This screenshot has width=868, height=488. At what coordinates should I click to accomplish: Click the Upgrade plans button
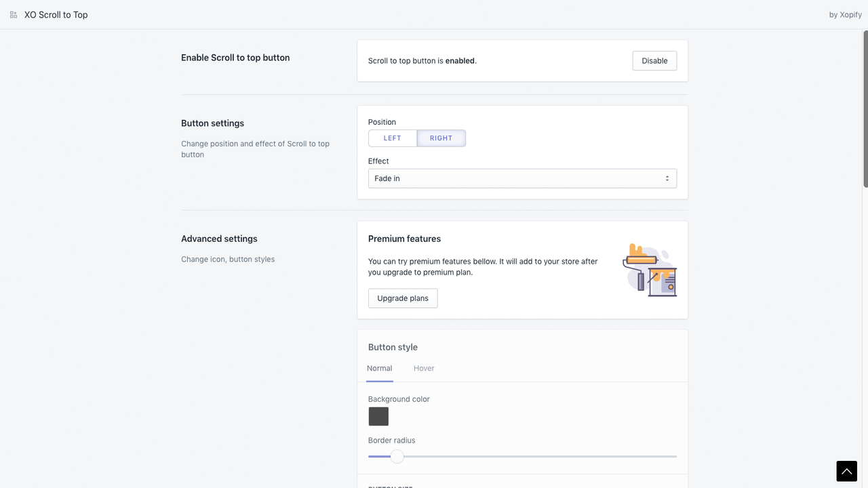pos(403,298)
